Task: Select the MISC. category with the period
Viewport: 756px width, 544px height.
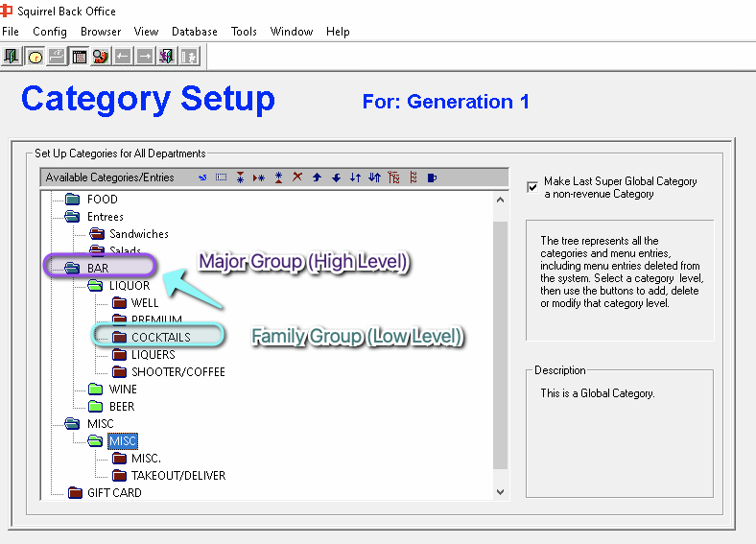Action: 146,459
